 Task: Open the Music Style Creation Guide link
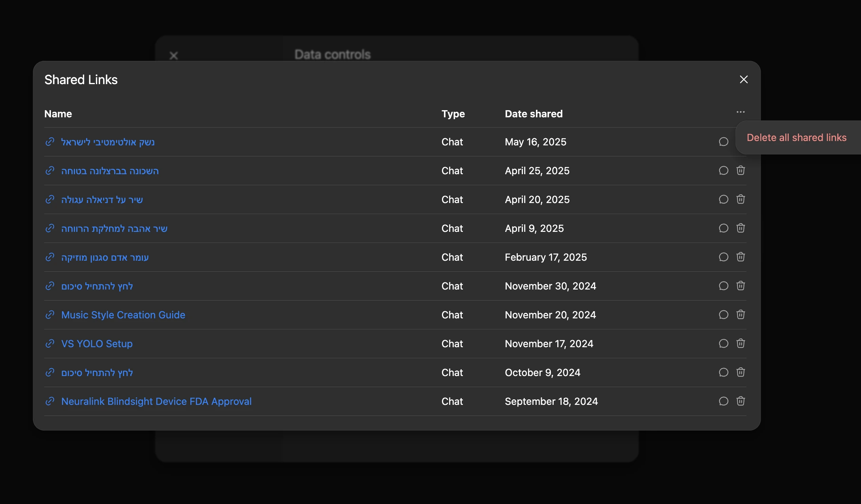[x=123, y=315]
